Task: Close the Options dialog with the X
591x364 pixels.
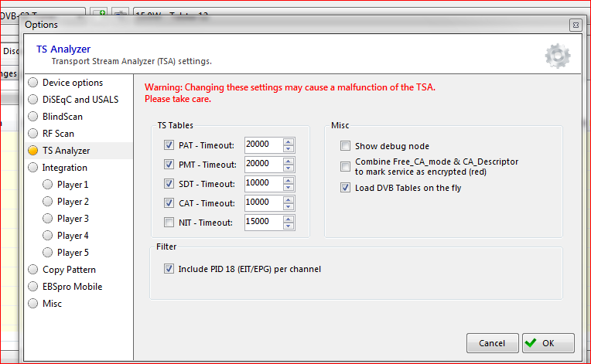Action: point(575,25)
